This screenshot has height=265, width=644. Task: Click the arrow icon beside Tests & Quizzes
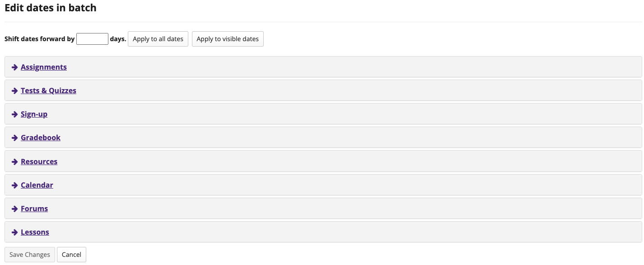pos(15,91)
